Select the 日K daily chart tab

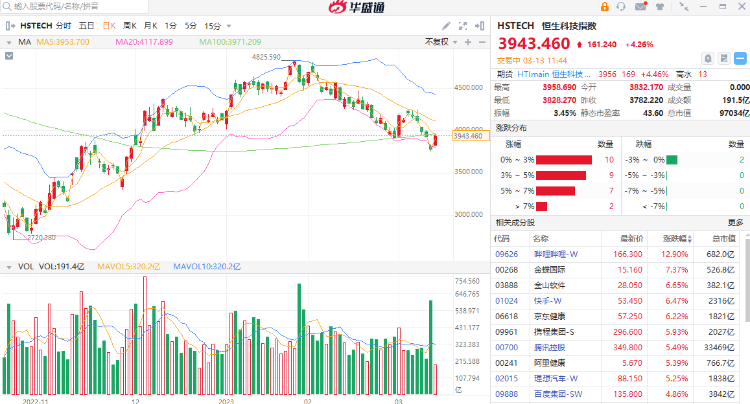[x=109, y=26]
